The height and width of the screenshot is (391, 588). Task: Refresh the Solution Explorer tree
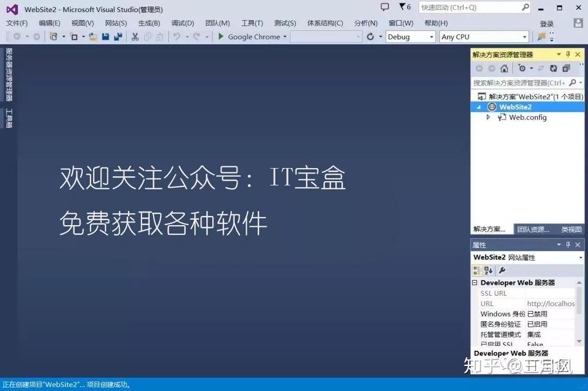click(x=554, y=69)
